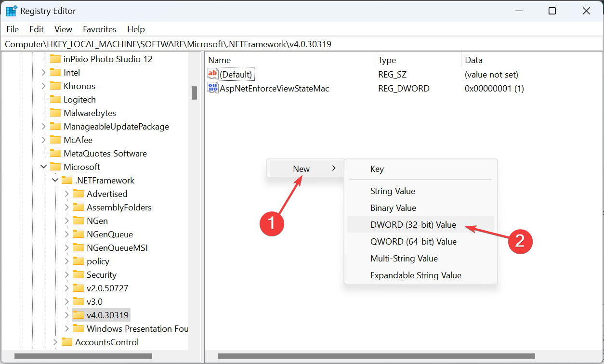Choose Key from the New submenu
The height and width of the screenshot is (364, 604).
pyautogui.click(x=420, y=169)
